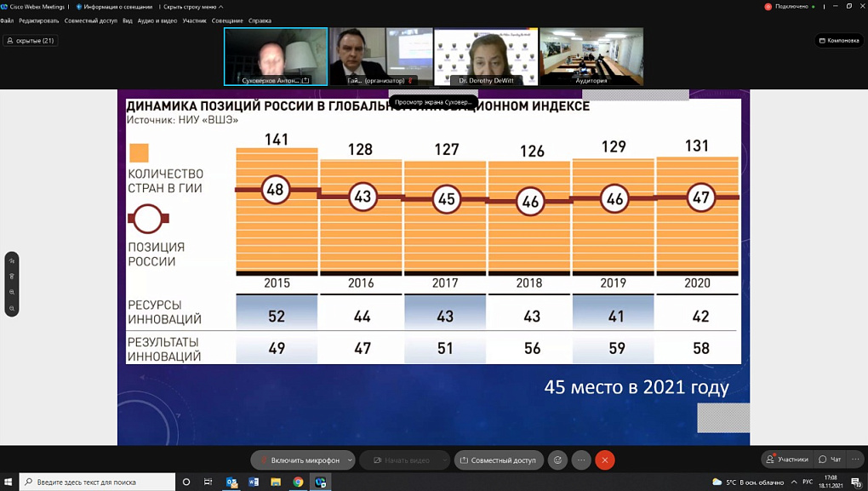Viewport: 868px width, 491px height.
Task: Open Outlook from the taskbar
Action: [231, 482]
